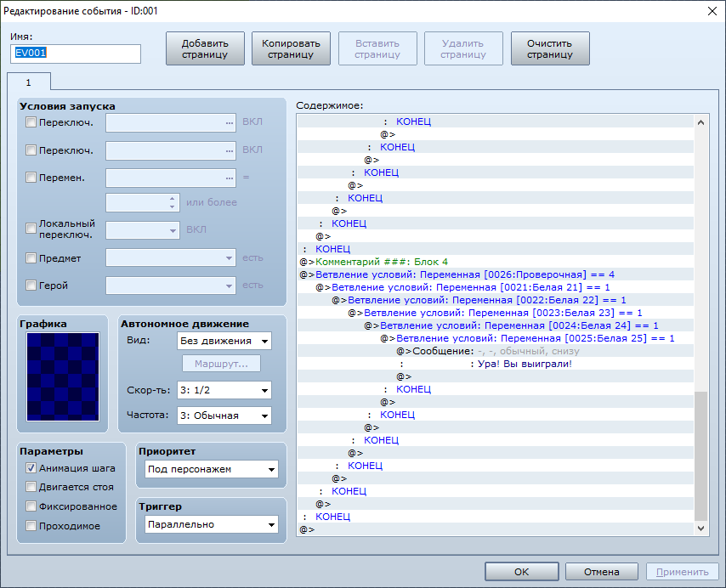Click Копировать страницу button

[291, 48]
